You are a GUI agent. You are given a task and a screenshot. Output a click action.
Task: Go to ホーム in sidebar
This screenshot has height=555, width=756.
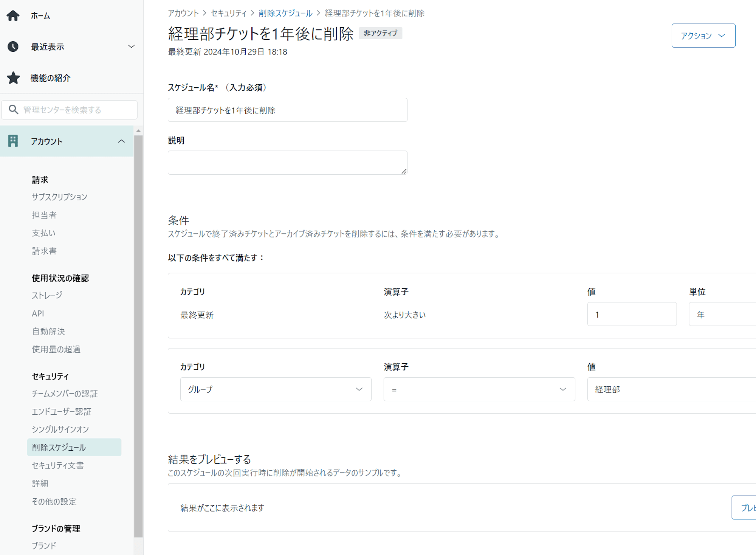[x=40, y=16]
